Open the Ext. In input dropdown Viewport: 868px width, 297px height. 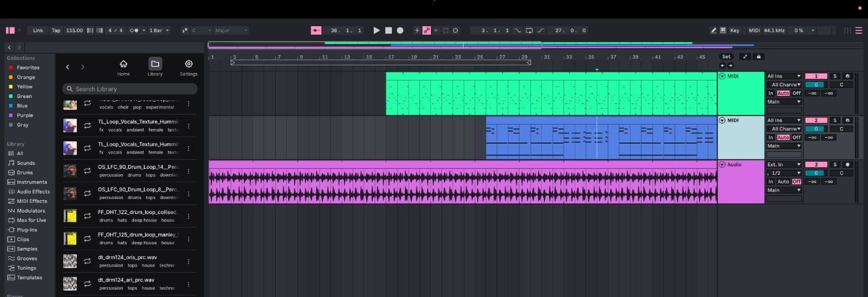[784, 165]
